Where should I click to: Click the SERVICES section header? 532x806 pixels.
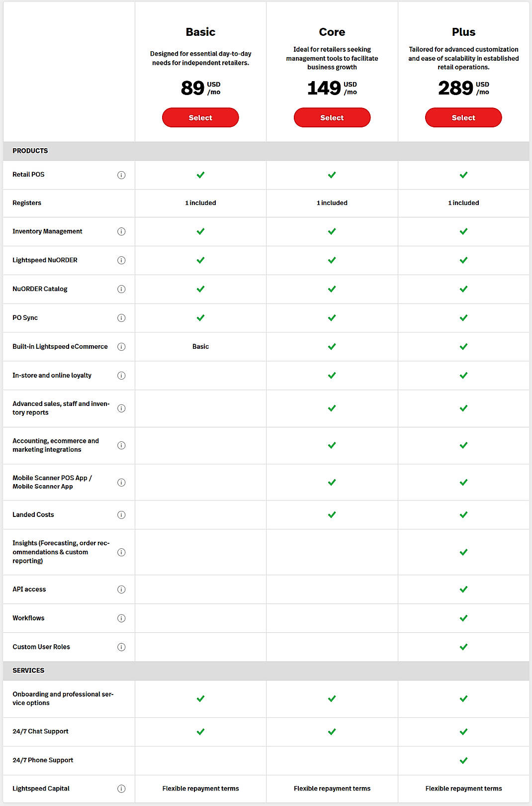pos(28,671)
